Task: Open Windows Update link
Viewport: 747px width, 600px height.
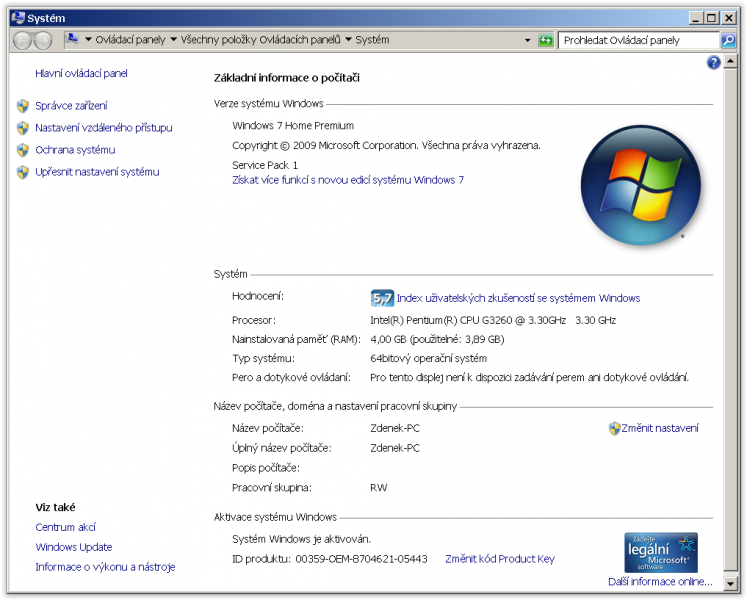Action: [x=74, y=547]
